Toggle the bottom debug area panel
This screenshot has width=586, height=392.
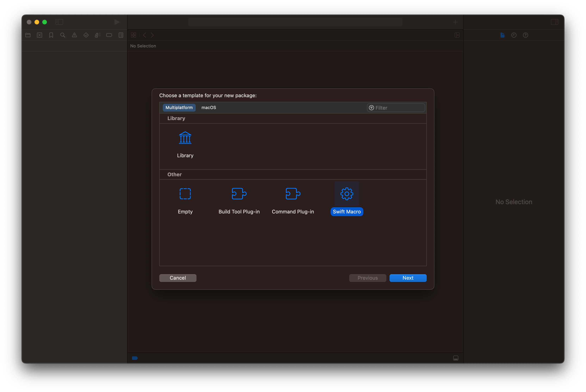coord(456,358)
